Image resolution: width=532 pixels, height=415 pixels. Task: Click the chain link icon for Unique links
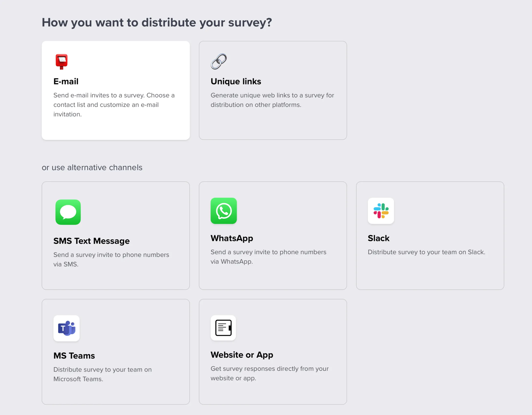coord(219,61)
